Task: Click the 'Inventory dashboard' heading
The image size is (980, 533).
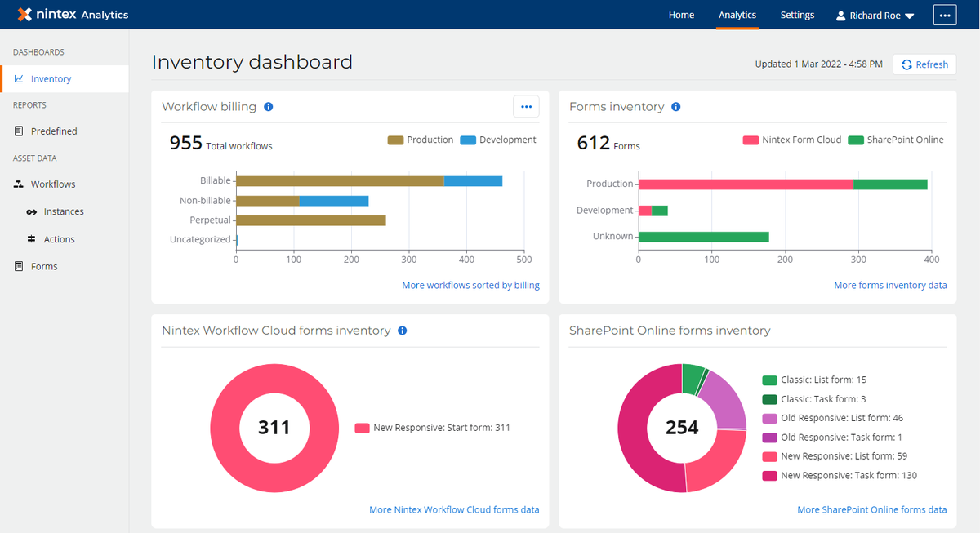Action: click(252, 62)
